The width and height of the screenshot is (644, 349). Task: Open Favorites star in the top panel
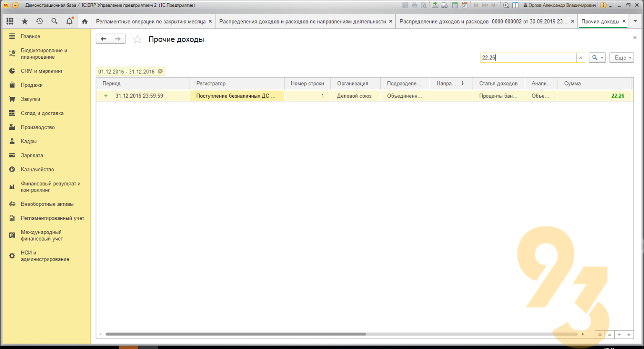click(x=25, y=21)
